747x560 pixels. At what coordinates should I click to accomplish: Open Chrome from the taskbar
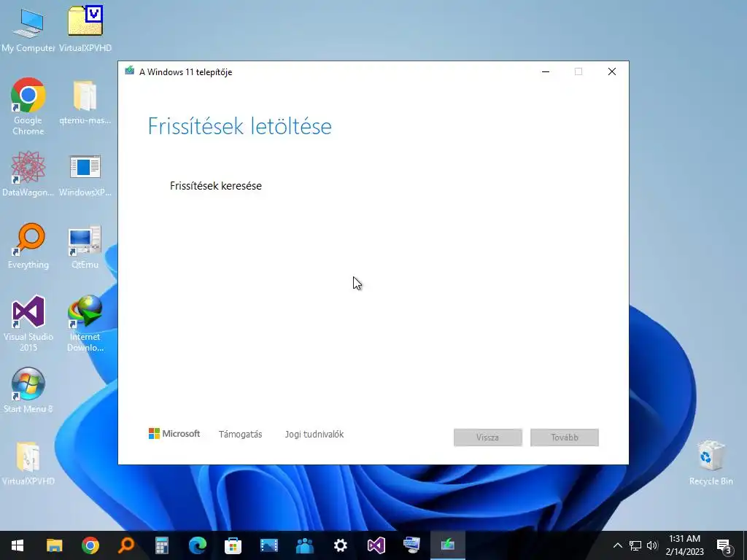(x=90, y=545)
